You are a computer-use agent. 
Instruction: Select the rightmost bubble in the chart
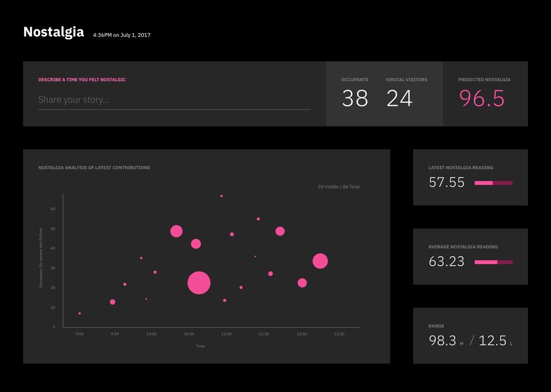320,261
